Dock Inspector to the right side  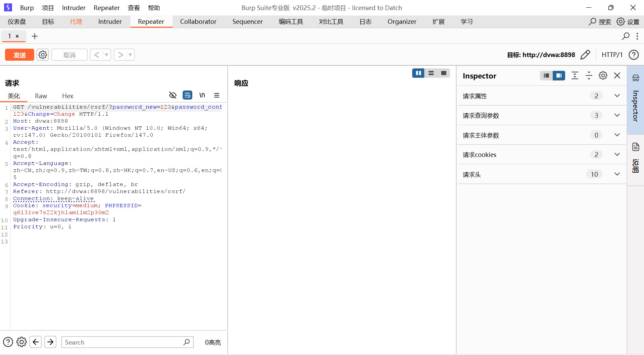point(559,76)
